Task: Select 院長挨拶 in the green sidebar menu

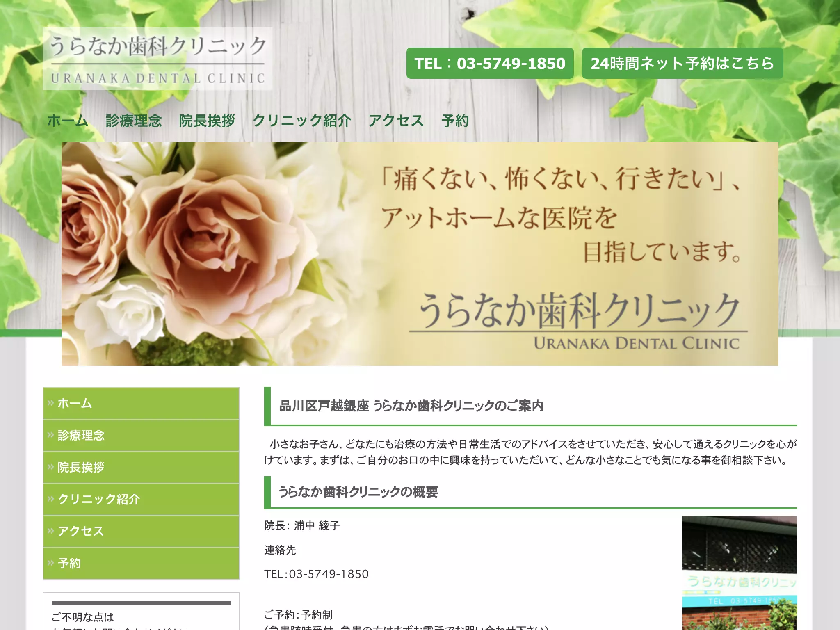Action: click(141, 467)
